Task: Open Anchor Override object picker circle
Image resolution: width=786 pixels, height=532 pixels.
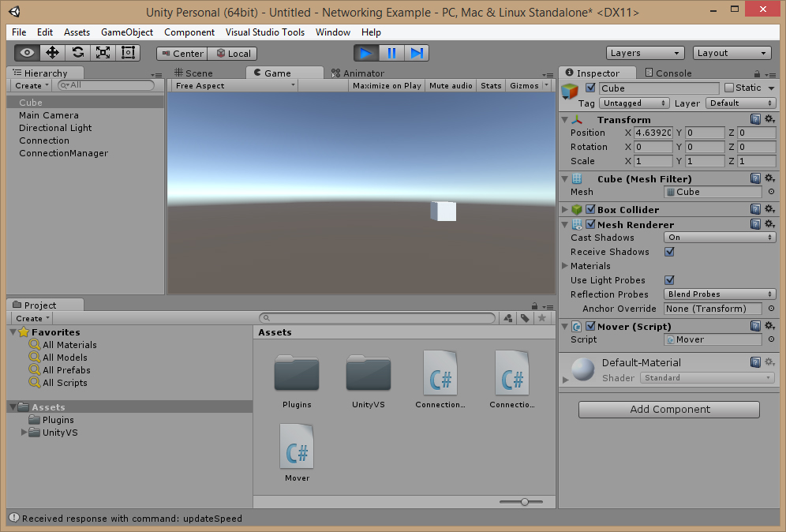Action: 771,309
